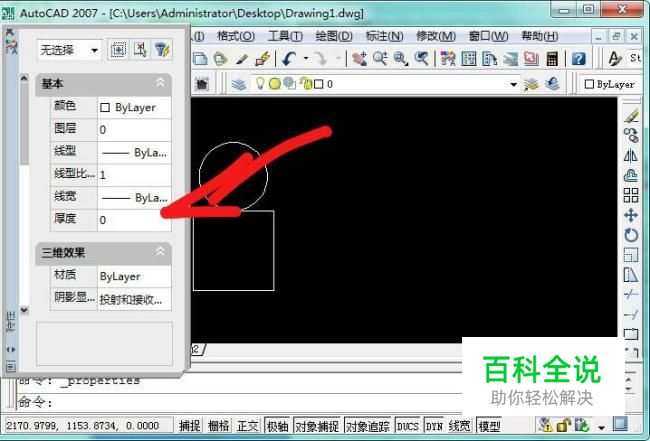Click the Select Objects icon in properties palette
This screenshot has height=441, width=650.
(x=118, y=50)
